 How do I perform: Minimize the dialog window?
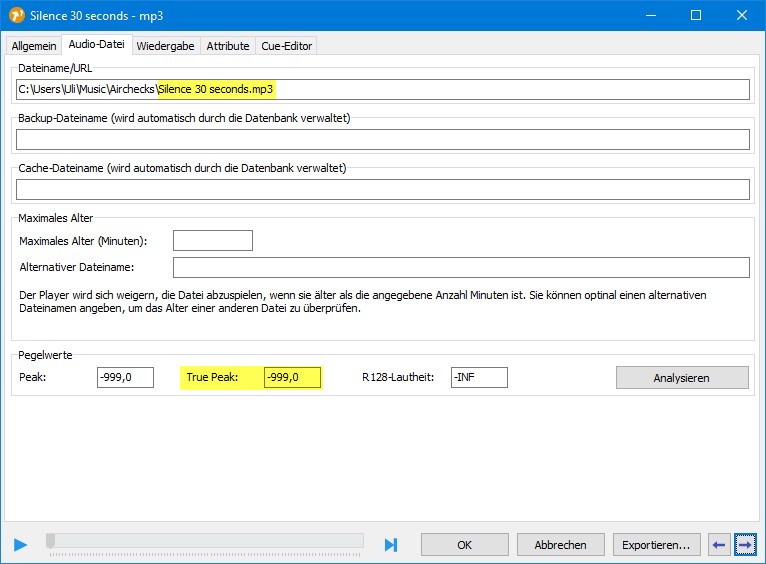651,15
